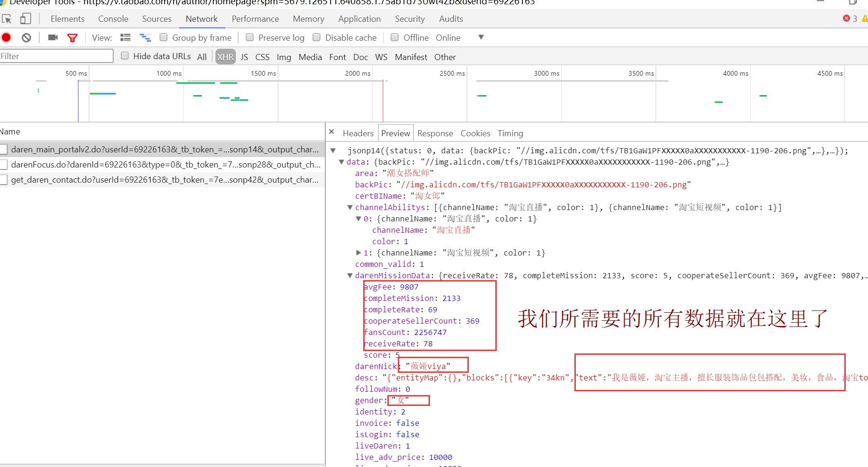Filter requests by Font
This screenshot has width=868, height=467.
tap(338, 57)
